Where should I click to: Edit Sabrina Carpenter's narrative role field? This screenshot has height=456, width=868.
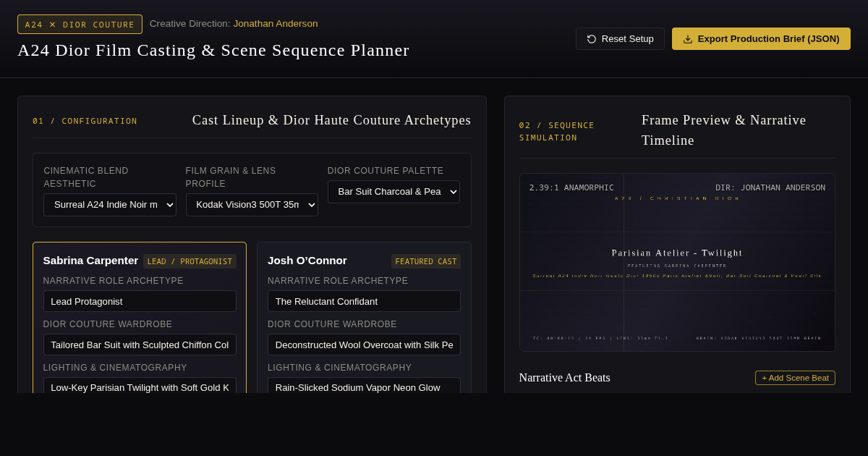point(140,301)
